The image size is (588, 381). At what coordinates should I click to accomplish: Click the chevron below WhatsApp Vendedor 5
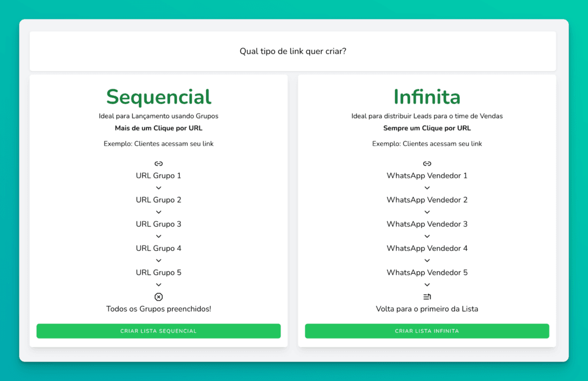(427, 284)
